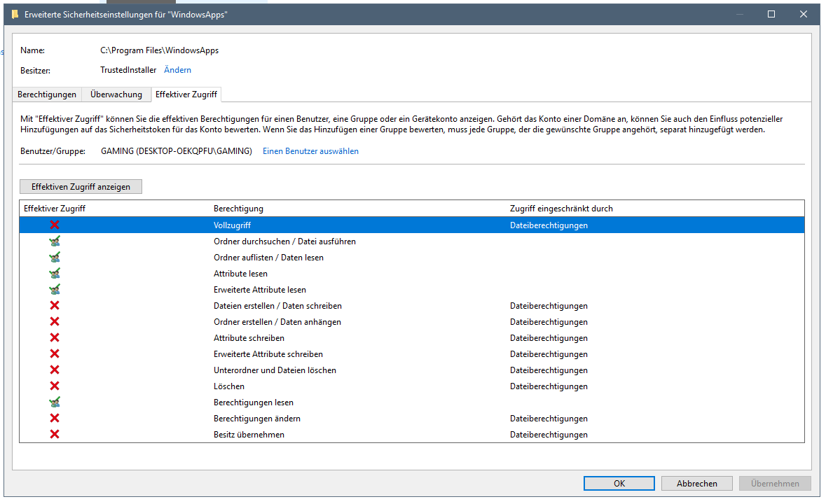Click the folder icon in the title bar
826x504 pixels.
[15, 14]
